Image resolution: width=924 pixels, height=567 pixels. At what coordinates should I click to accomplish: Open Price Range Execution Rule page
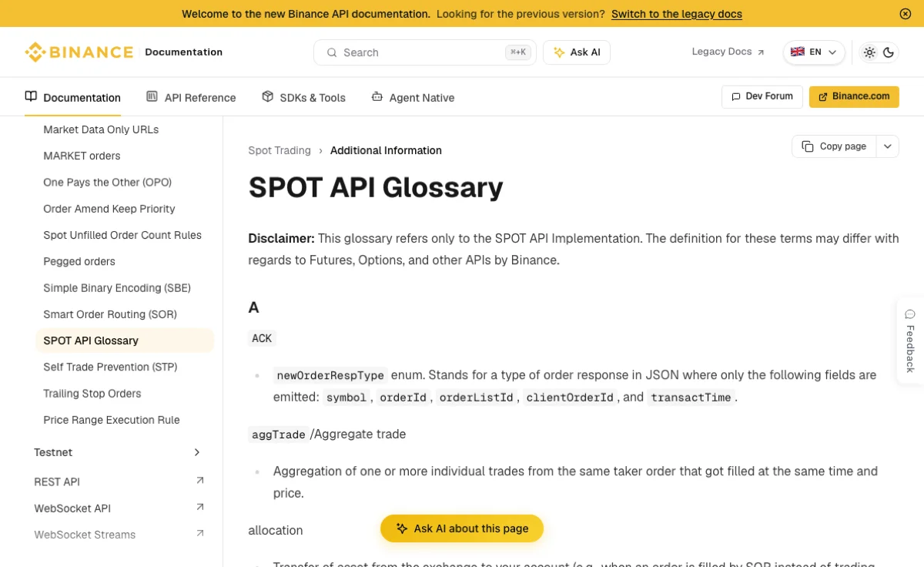112,420
